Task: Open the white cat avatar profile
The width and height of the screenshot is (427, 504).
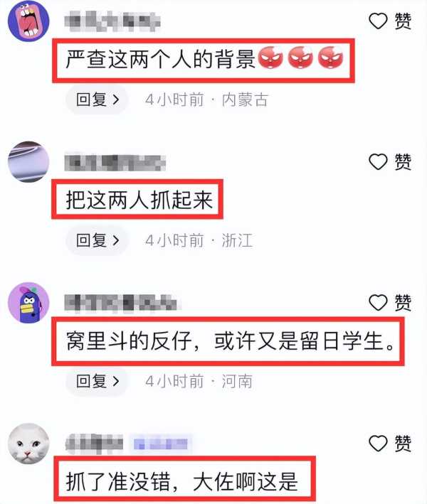Action: [28, 444]
